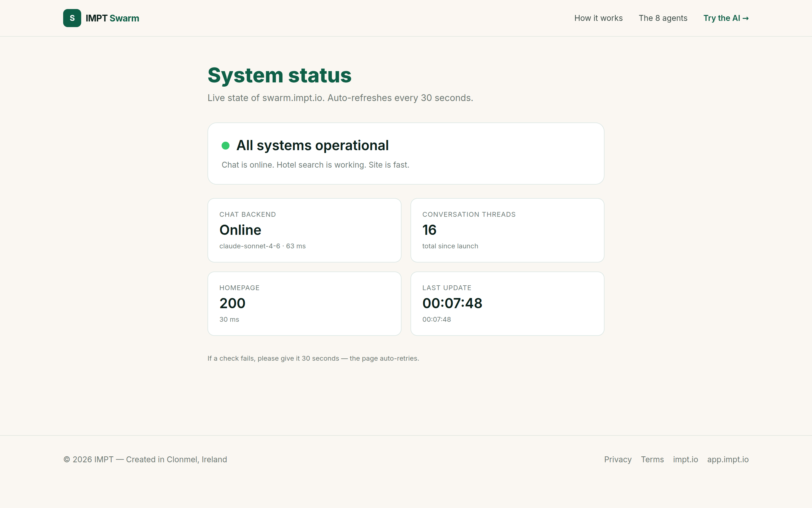
Task: Select the All systems operational heading
Action: pos(312,145)
